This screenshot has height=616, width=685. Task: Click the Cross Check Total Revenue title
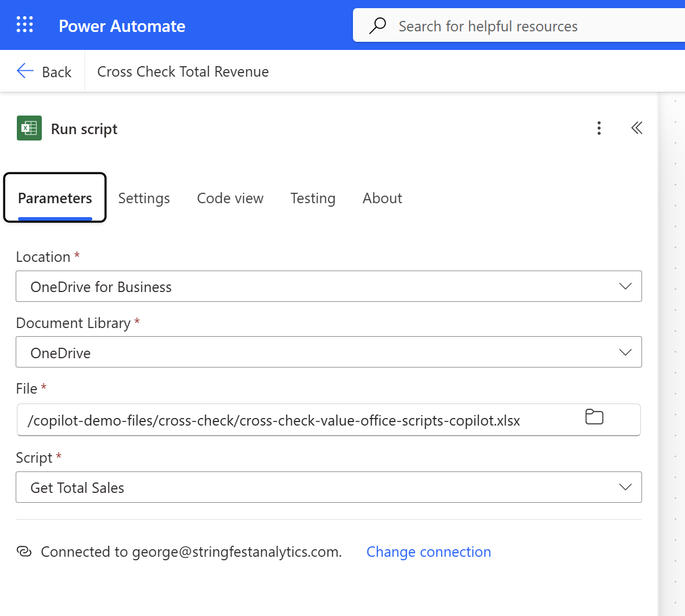tap(183, 71)
